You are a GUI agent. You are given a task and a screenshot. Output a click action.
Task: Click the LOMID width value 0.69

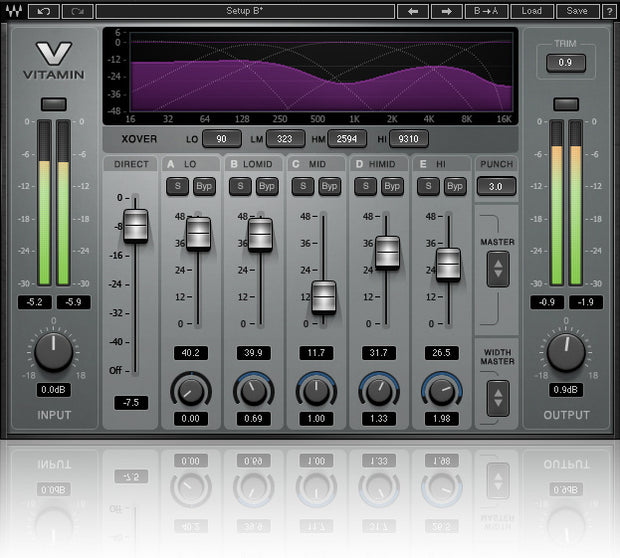[x=253, y=418]
